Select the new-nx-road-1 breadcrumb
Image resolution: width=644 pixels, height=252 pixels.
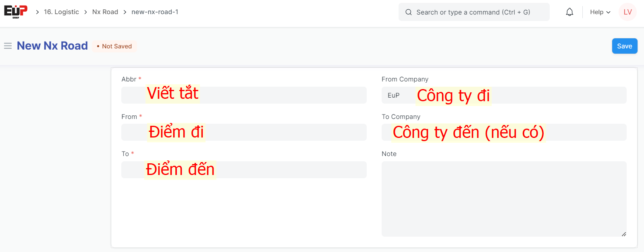pos(155,12)
